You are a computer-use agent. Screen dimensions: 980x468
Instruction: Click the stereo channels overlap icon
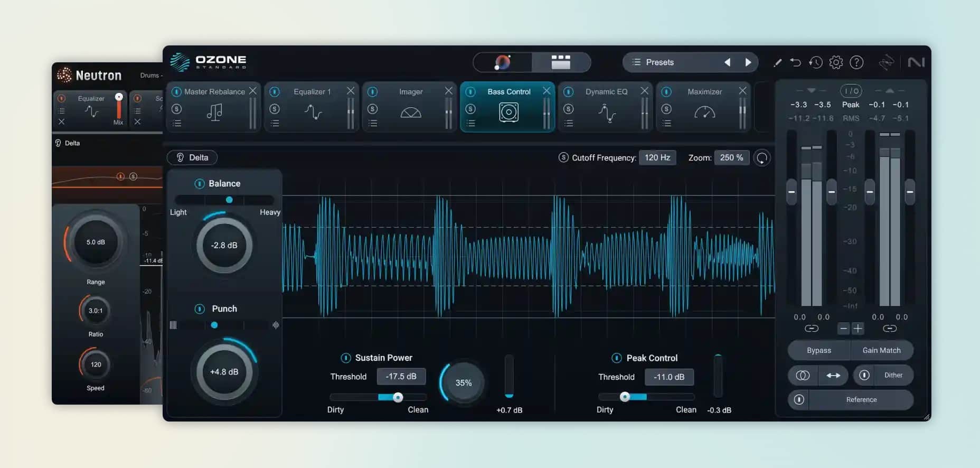click(803, 375)
